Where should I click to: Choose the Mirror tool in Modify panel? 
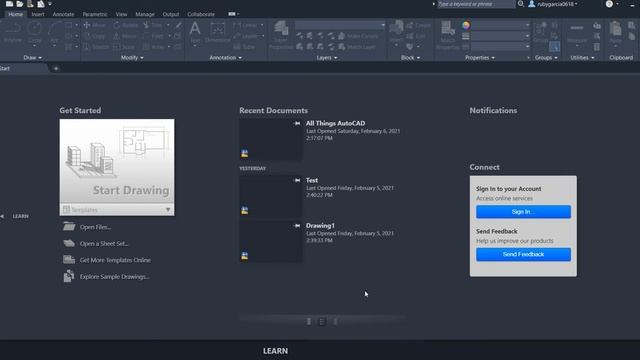click(x=125, y=36)
